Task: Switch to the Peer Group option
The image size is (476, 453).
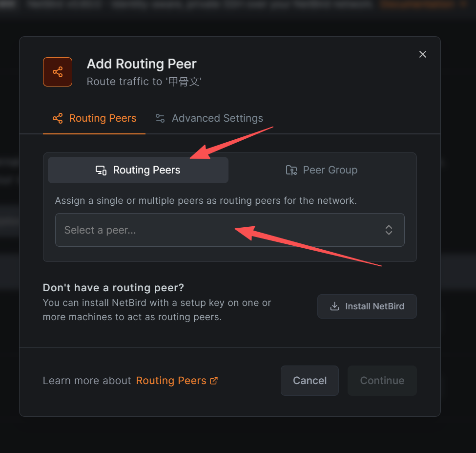Action: pyautogui.click(x=322, y=170)
